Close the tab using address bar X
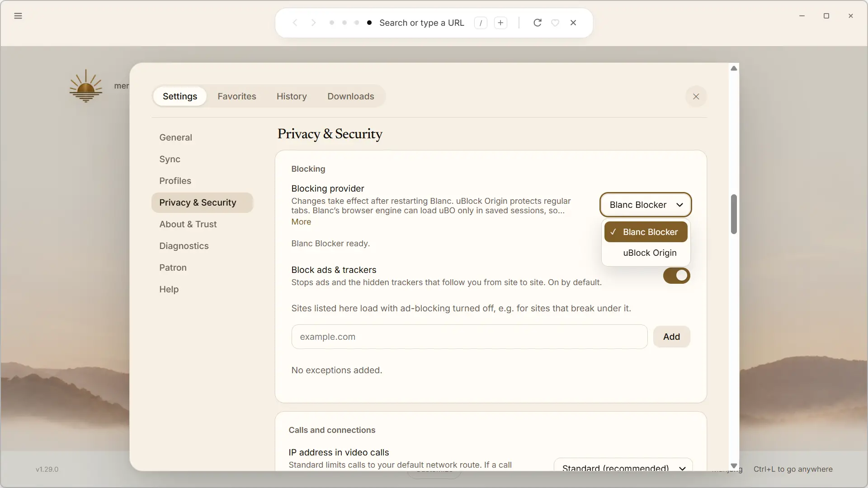Screen dimensions: 868x488 (573, 23)
